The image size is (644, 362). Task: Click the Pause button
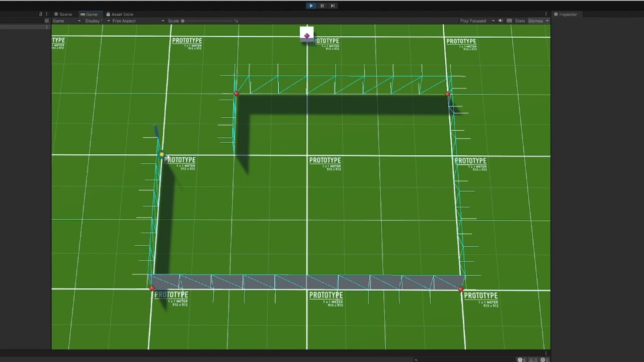click(x=322, y=6)
